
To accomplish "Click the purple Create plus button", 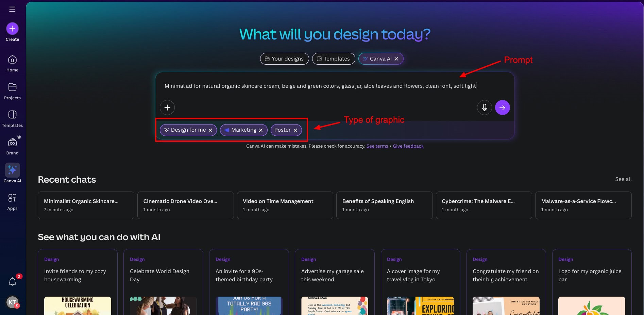I will [12, 29].
